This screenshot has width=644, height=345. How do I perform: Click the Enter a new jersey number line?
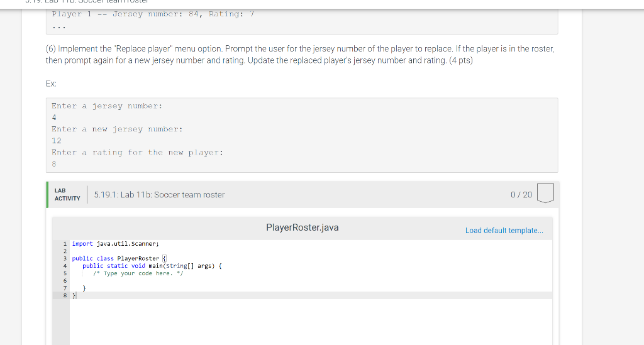[117, 129]
